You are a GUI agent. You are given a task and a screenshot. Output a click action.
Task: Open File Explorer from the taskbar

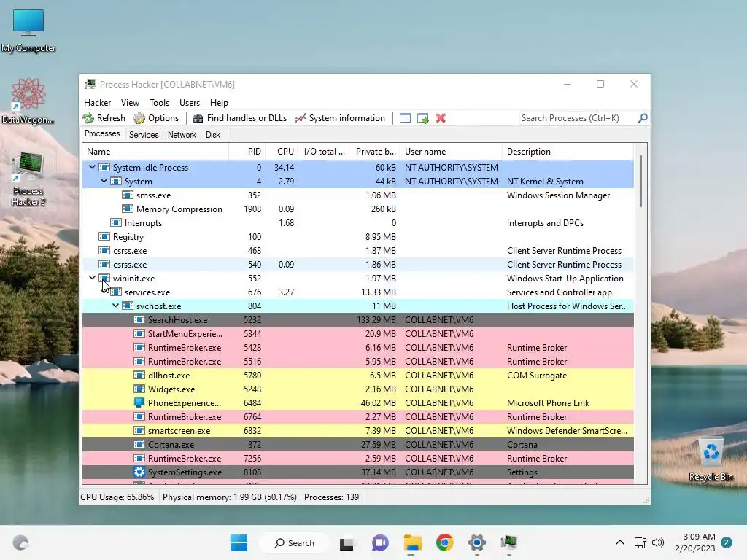tap(413, 542)
